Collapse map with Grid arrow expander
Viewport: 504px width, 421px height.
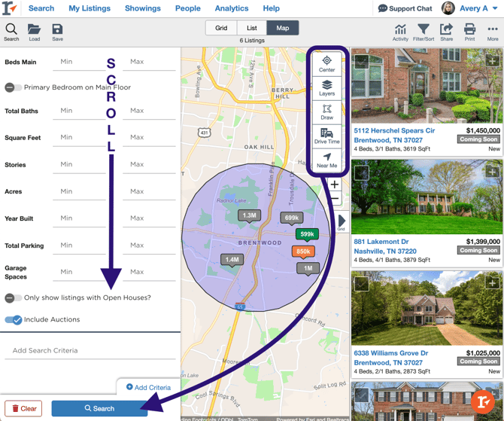click(342, 221)
